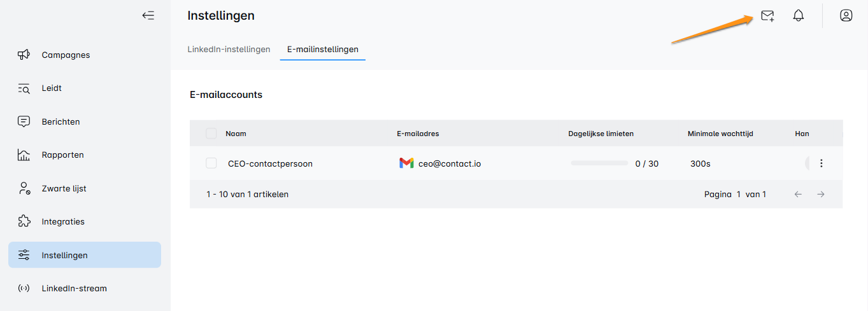Open the user profile icon

coord(846,16)
